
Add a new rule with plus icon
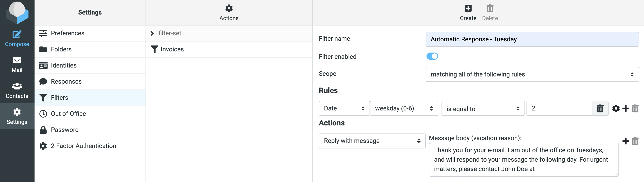click(626, 108)
